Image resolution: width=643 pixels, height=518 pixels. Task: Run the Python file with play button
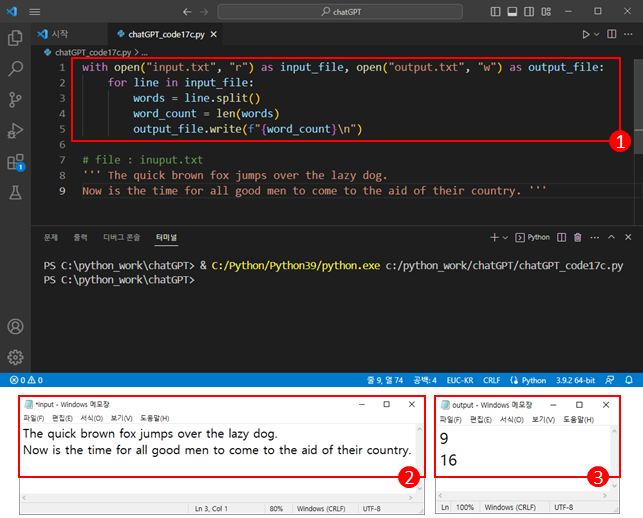(x=586, y=34)
